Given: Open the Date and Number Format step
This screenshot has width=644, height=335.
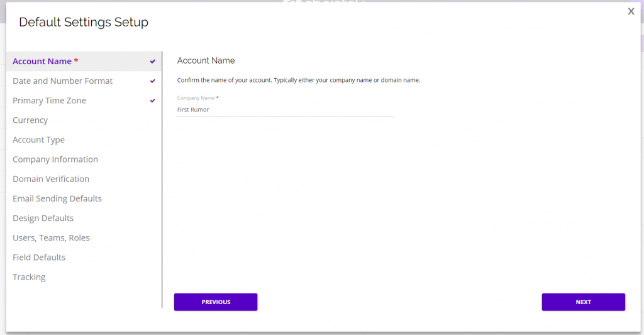Looking at the screenshot, I should click(84, 81).
